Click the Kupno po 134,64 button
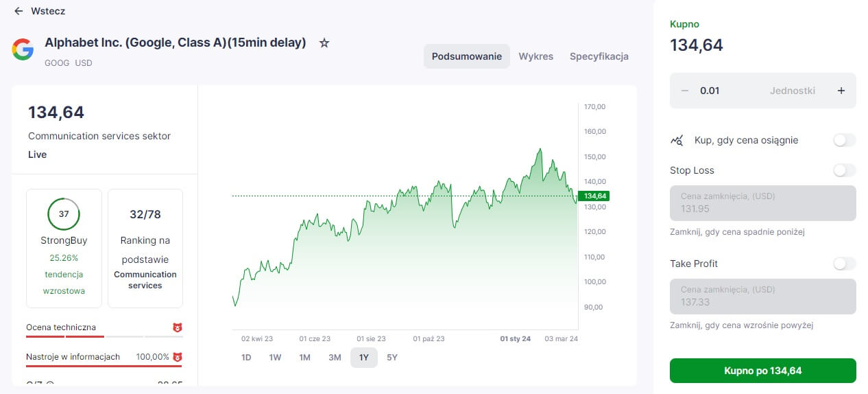 (763, 371)
